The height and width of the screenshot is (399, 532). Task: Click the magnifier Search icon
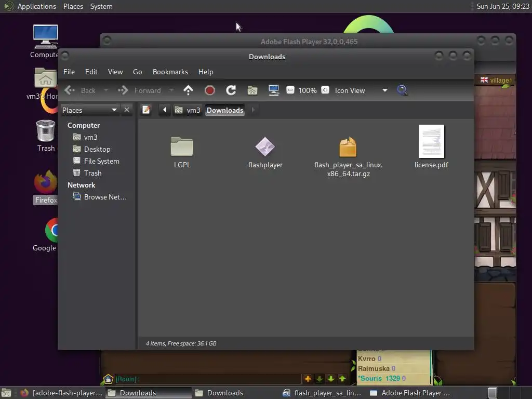tap(402, 90)
